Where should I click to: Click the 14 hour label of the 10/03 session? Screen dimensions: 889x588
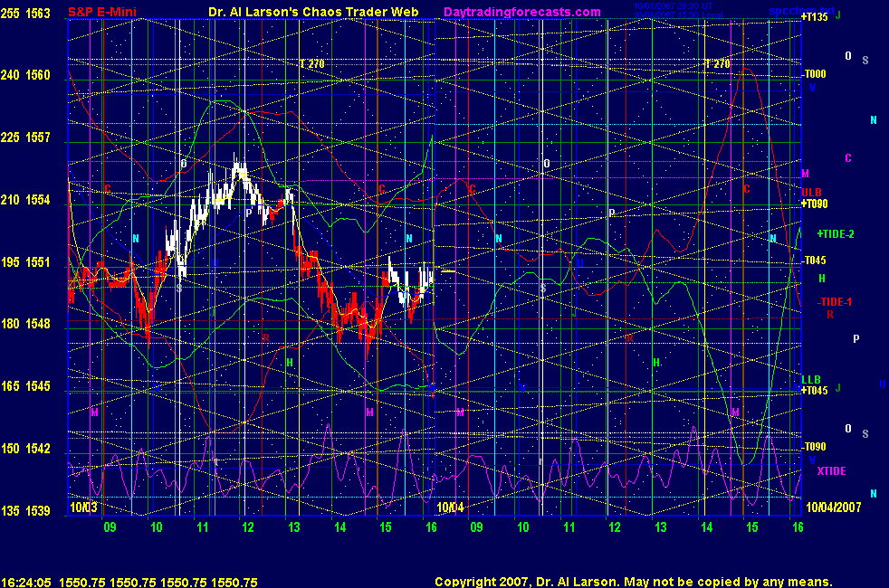(339, 527)
